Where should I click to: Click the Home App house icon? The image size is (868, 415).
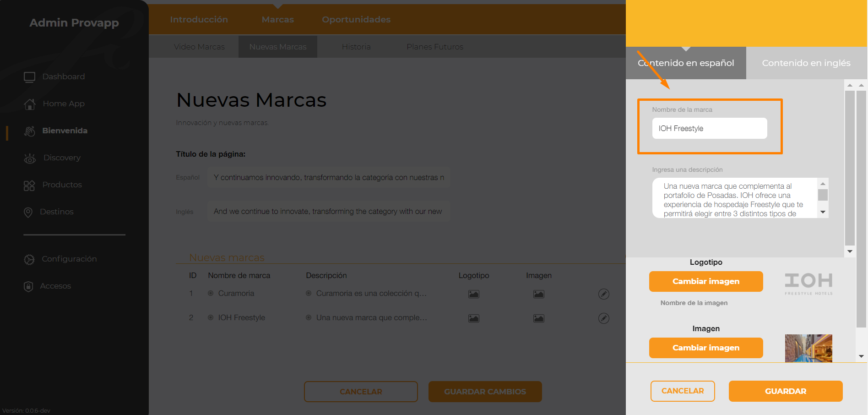point(30,104)
